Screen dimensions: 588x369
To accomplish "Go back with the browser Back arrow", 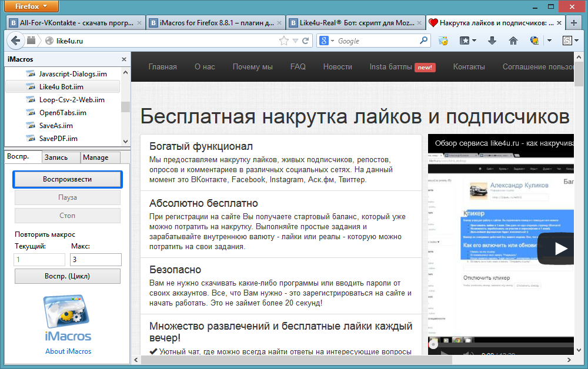I will click(x=15, y=41).
